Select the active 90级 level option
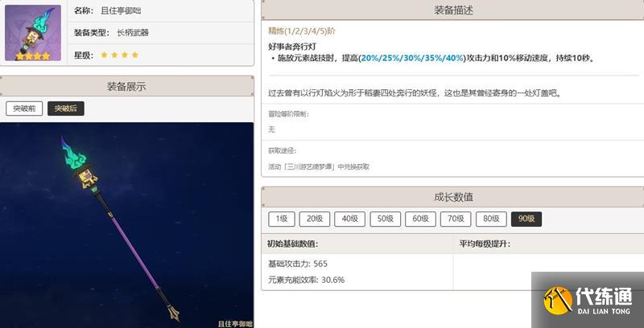This screenshot has height=328, width=644. (x=526, y=219)
